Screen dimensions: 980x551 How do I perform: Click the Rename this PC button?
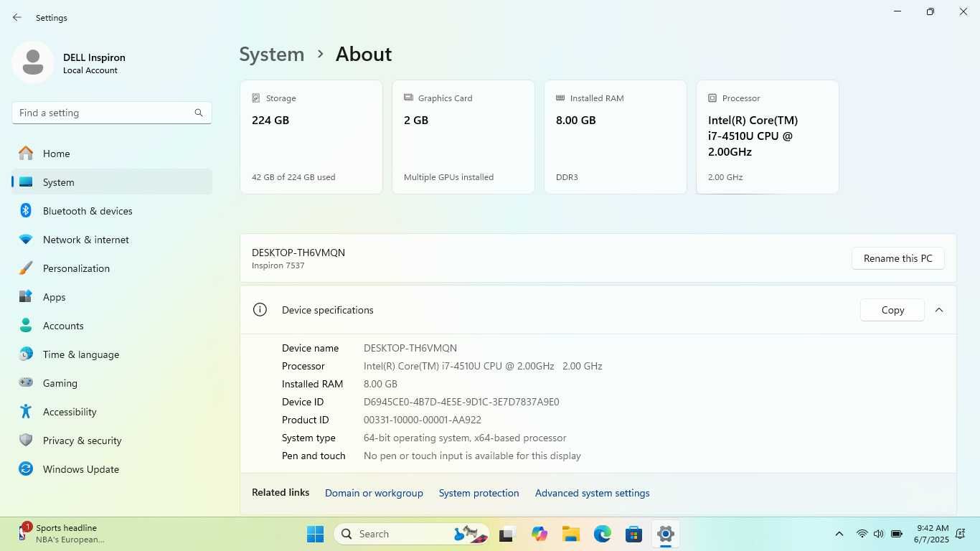pos(898,258)
